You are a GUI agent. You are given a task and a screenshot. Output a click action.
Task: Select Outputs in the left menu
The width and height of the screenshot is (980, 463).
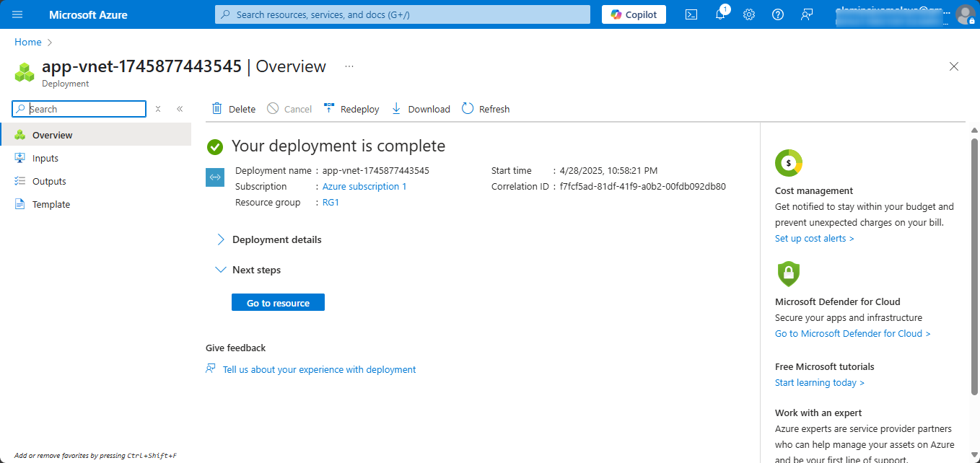pos(96,181)
